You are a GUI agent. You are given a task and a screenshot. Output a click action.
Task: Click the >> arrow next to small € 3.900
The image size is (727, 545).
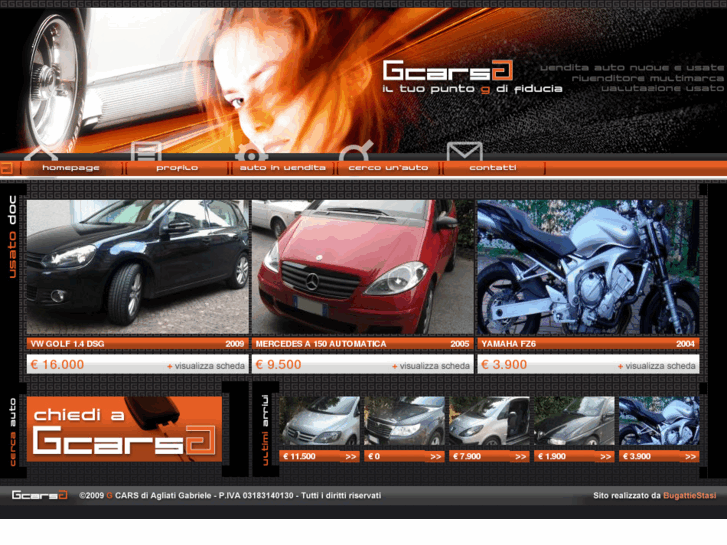tap(690, 456)
